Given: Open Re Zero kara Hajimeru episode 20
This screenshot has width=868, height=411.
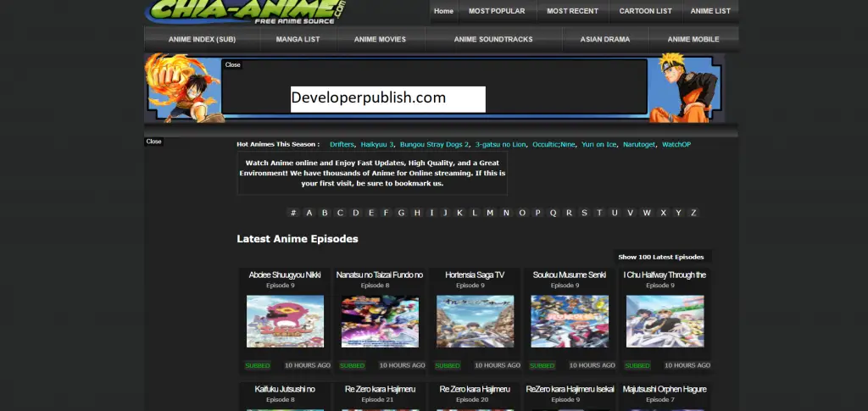Looking at the screenshot, I should point(475,390).
